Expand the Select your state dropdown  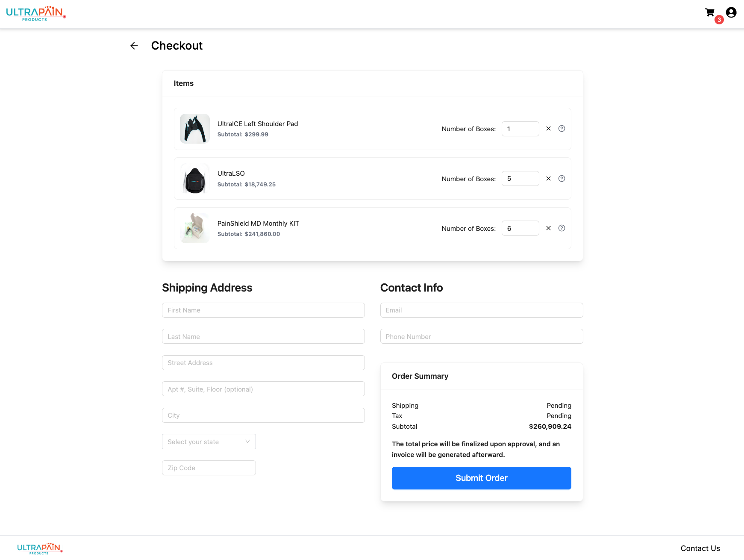pos(209,442)
